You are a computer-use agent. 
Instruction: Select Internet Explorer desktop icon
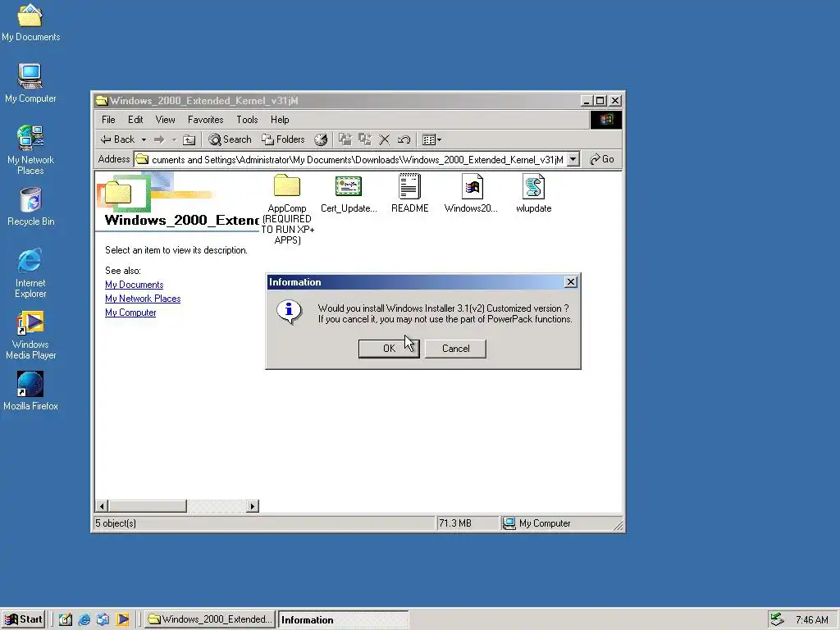point(30,272)
